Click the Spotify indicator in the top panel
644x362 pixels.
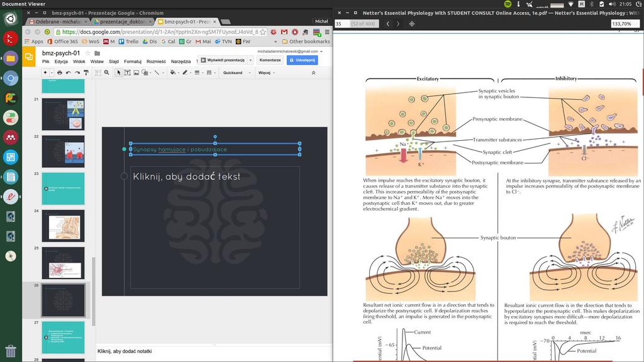(x=508, y=4)
